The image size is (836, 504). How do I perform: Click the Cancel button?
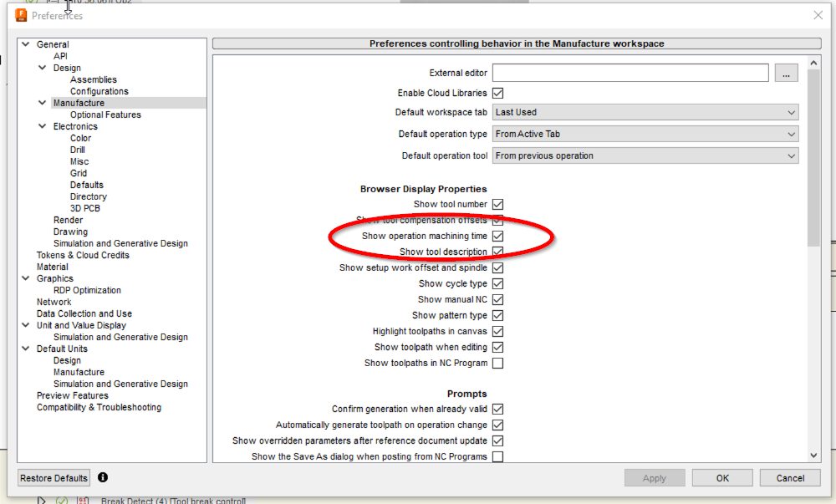(x=790, y=478)
